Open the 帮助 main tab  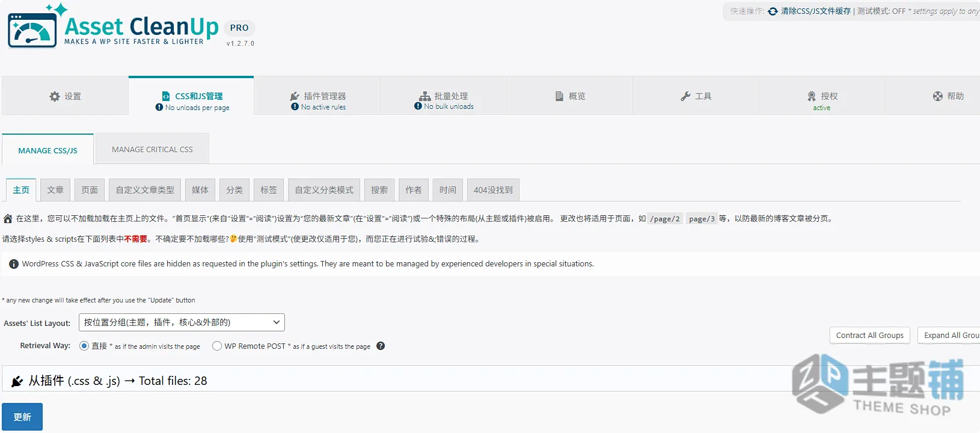tap(933, 96)
